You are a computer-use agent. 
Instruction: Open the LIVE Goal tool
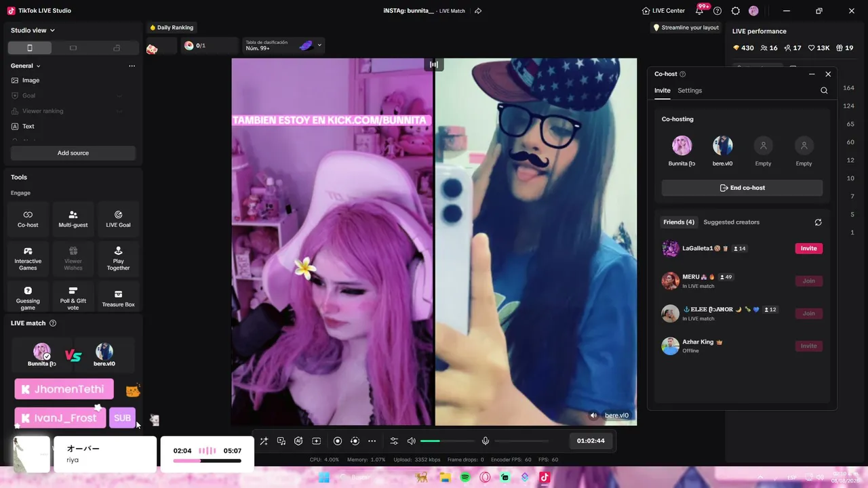pyautogui.click(x=118, y=219)
